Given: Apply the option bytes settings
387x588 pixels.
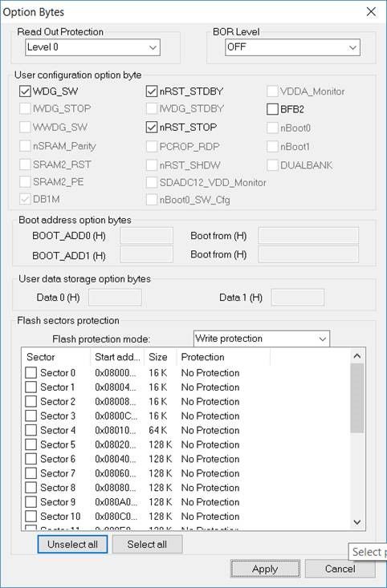Looking at the screenshot, I should coord(265,569).
